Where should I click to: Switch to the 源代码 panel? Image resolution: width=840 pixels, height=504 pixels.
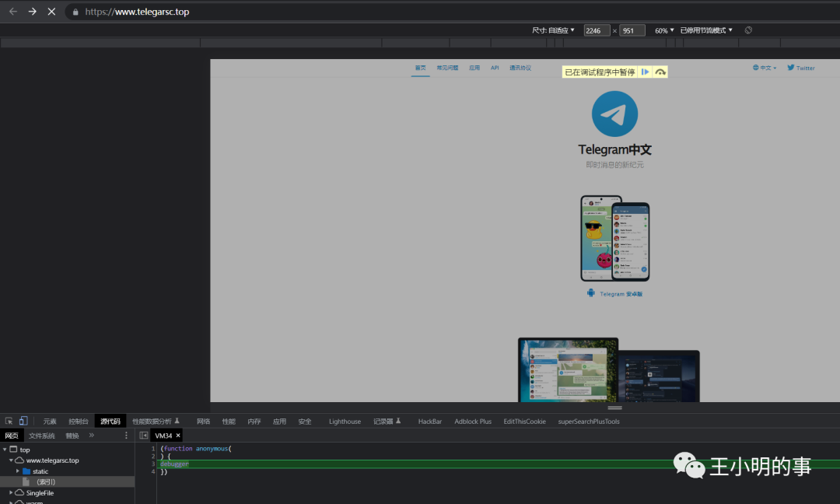click(x=110, y=422)
